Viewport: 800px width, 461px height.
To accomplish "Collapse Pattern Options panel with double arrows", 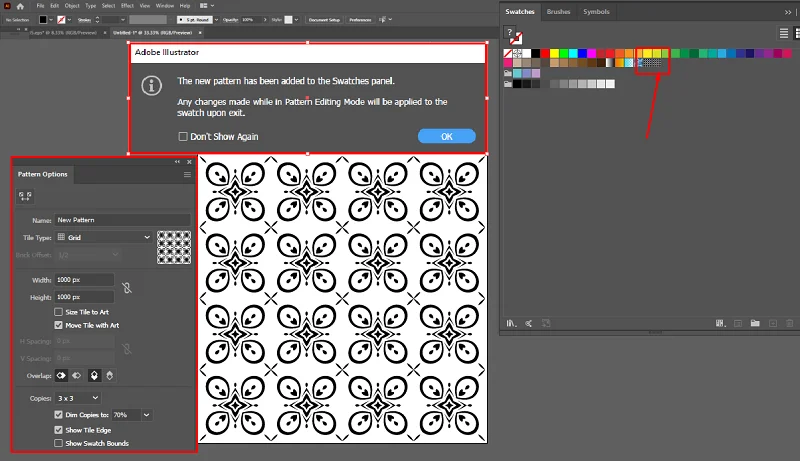I will click(x=177, y=162).
